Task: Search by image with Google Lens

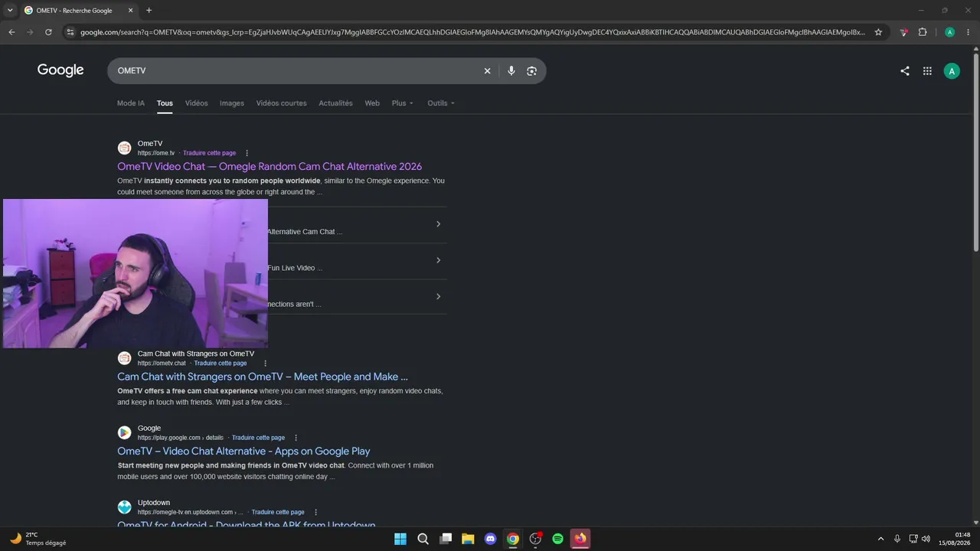Action: pos(532,70)
